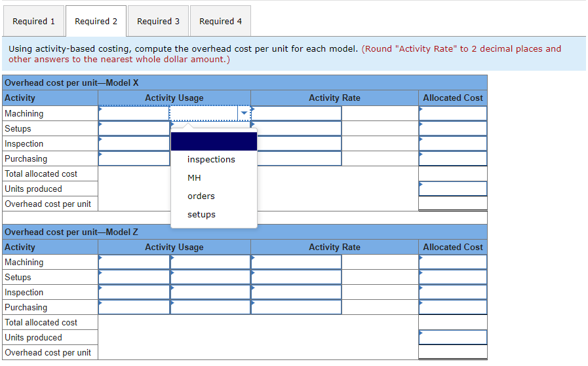Click Model X Purchasing allocated cost field
588x366 pixels.
[453, 158]
